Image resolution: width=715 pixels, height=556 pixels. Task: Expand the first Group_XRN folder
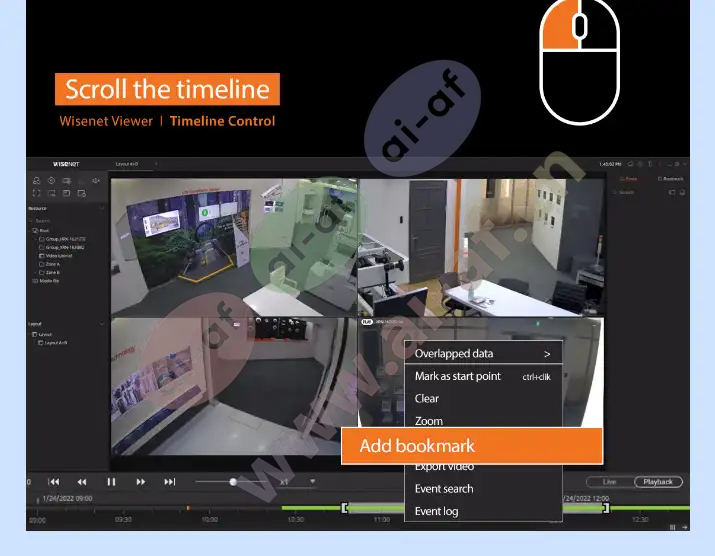pos(36,239)
